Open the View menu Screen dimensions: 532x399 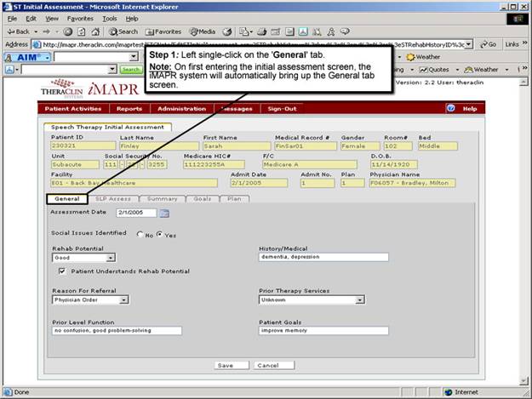click(52, 19)
